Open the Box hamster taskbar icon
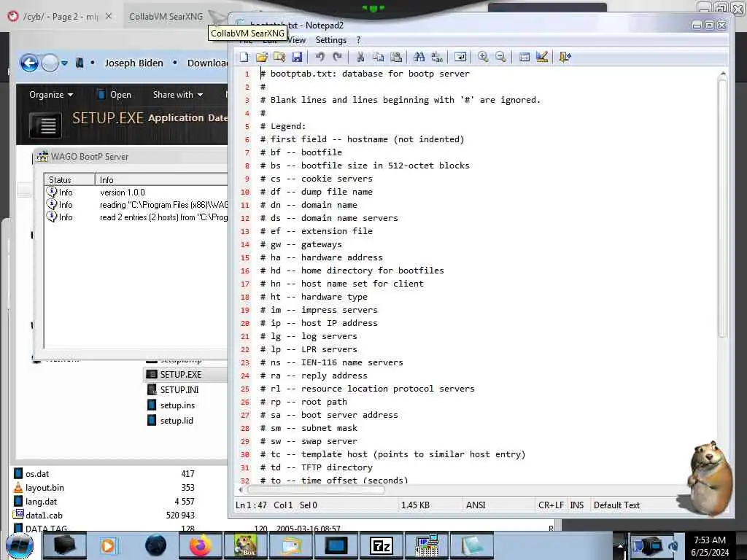The image size is (747, 560). 245,545
